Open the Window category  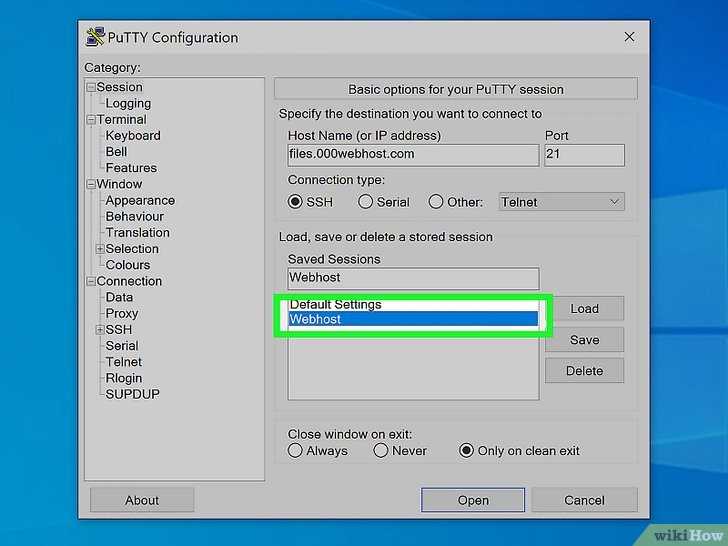(119, 184)
